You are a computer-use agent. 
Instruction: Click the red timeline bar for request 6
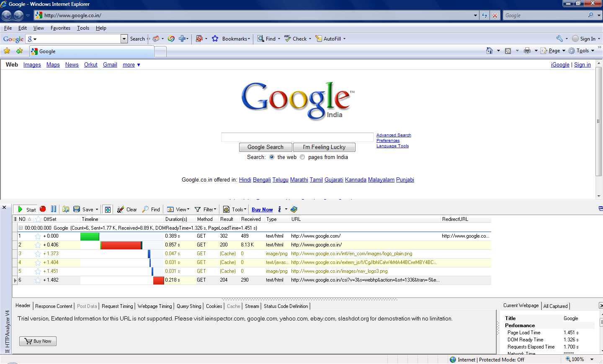point(159,280)
